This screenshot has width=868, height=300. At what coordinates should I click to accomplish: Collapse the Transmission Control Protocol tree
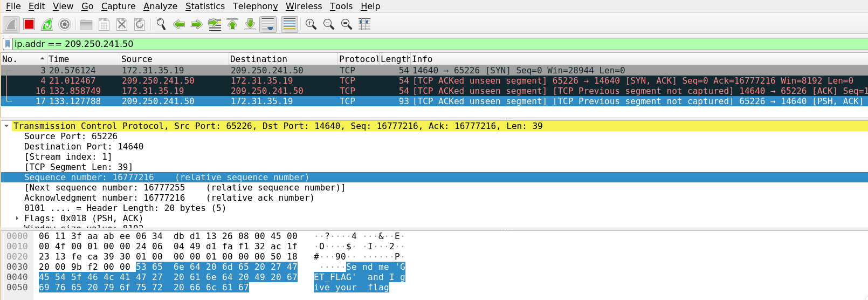6,126
